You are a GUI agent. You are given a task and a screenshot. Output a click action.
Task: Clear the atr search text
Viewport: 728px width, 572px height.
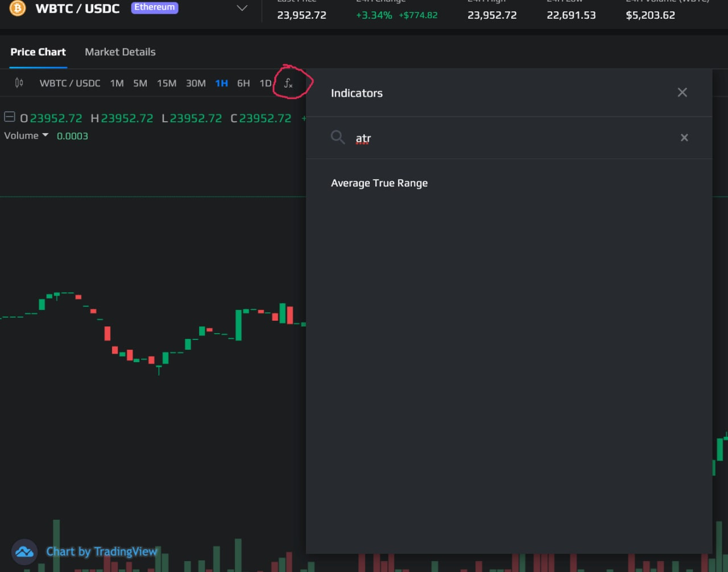[684, 138]
